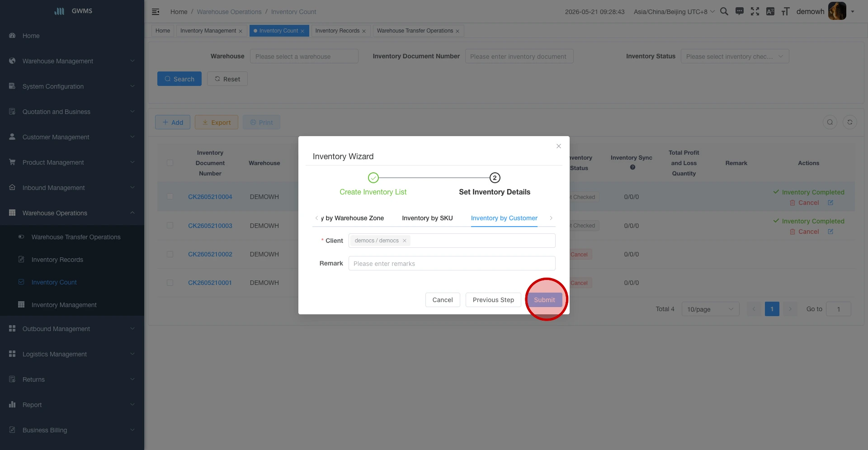Submit the Inventory Wizard
This screenshot has width=868, height=450.
(x=544, y=300)
